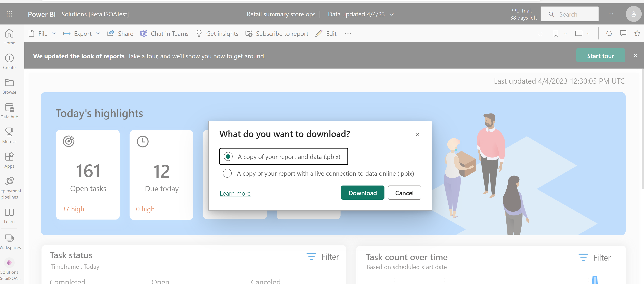Click the Subscribe to report icon
This screenshot has height=284, width=644.
click(248, 33)
